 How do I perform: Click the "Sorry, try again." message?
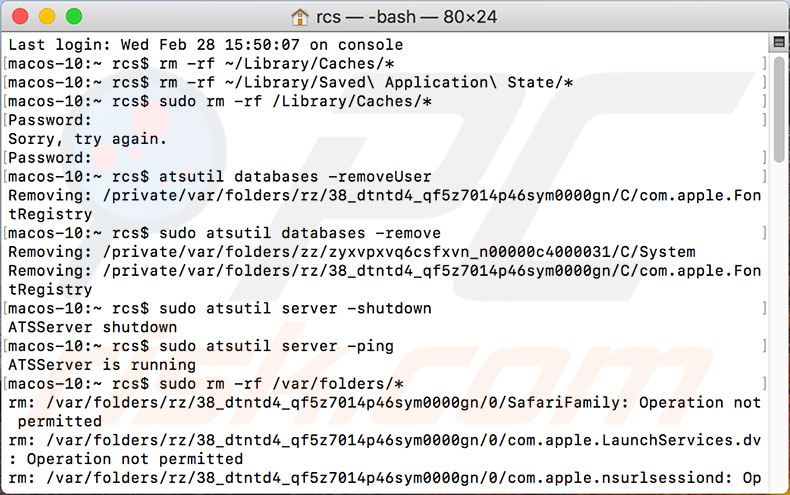(x=88, y=139)
